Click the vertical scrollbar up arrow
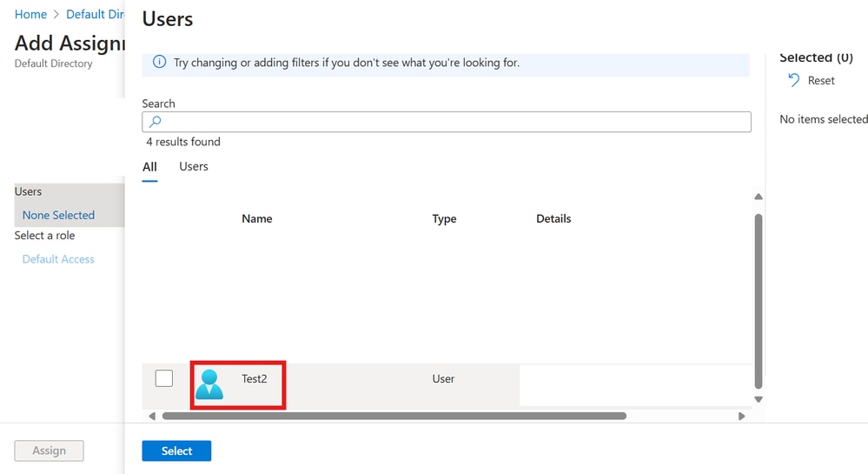This screenshot has width=868, height=474. 759,197
